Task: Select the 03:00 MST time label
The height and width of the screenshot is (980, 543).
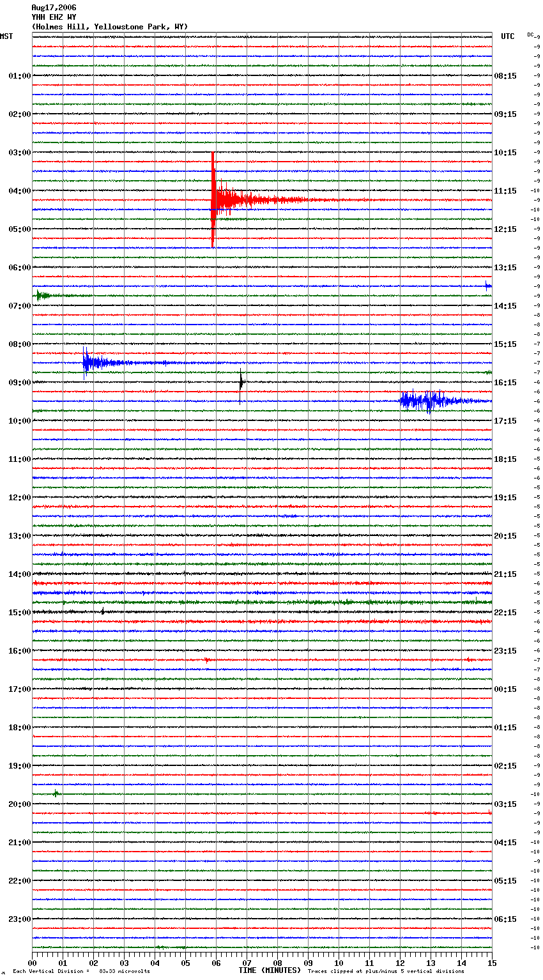Action: [20, 153]
